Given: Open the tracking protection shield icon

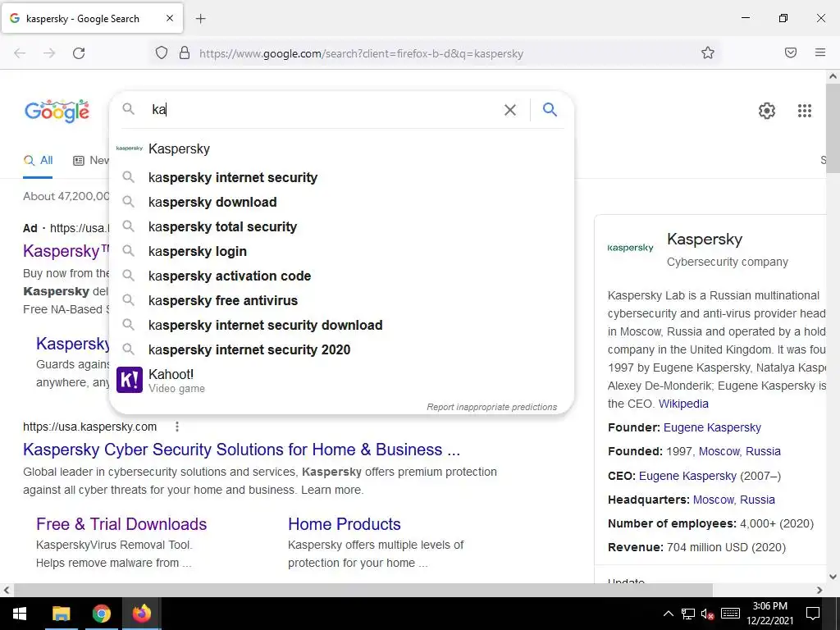Looking at the screenshot, I should point(162,52).
